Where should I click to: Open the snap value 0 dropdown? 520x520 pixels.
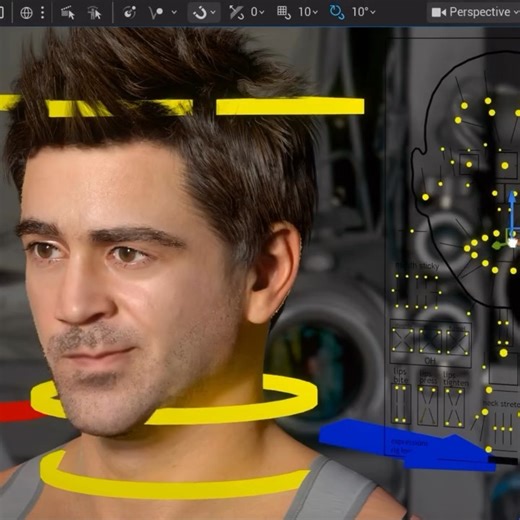click(x=257, y=12)
